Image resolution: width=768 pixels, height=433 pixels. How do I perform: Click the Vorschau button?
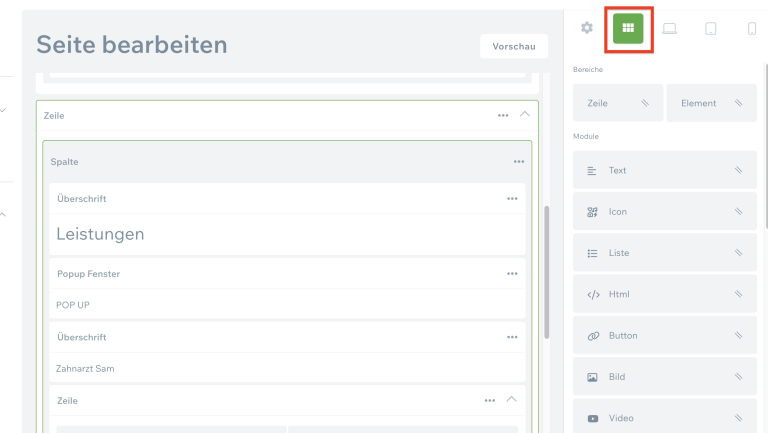coord(513,46)
